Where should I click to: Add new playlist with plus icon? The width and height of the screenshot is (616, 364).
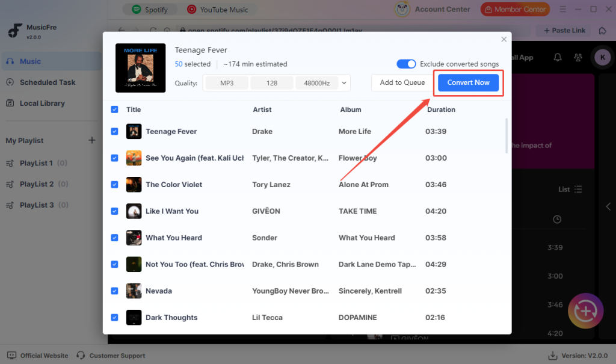pos(91,140)
